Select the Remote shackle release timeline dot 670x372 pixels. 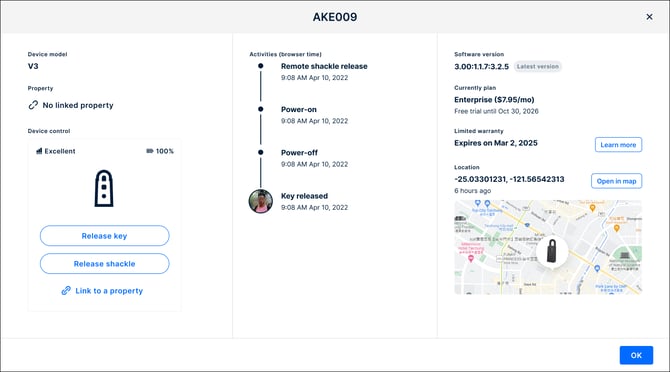261,66
